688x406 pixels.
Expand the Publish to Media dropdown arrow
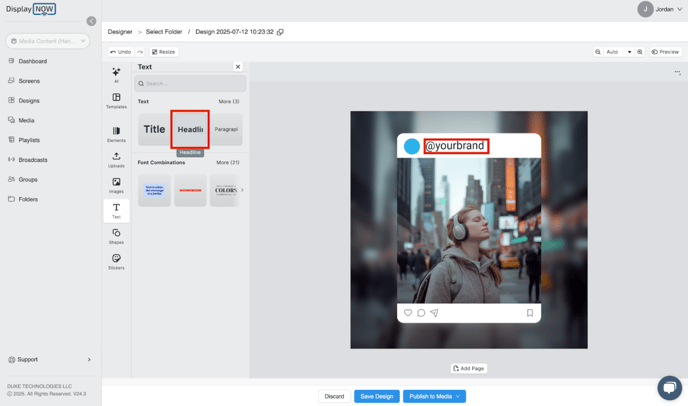pyautogui.click(x=458, y=396)
